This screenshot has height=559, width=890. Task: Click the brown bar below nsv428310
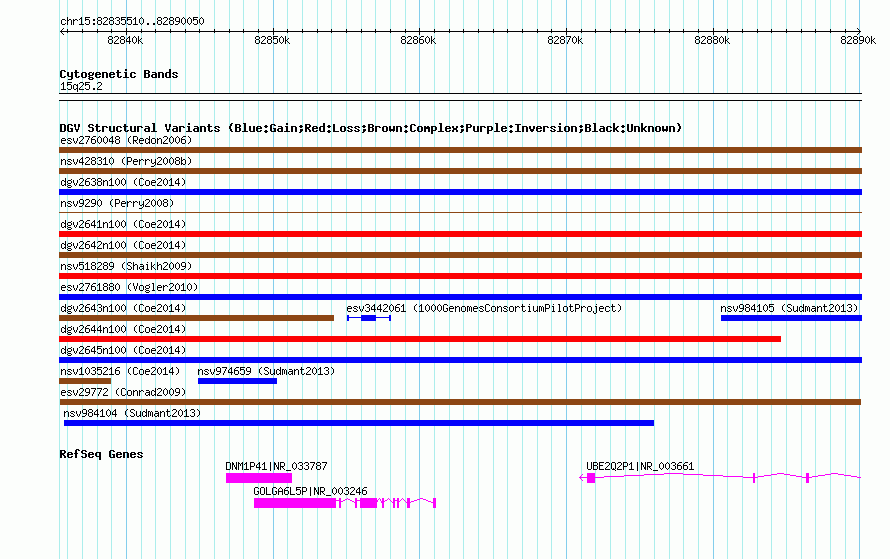(x=460, y=171)
